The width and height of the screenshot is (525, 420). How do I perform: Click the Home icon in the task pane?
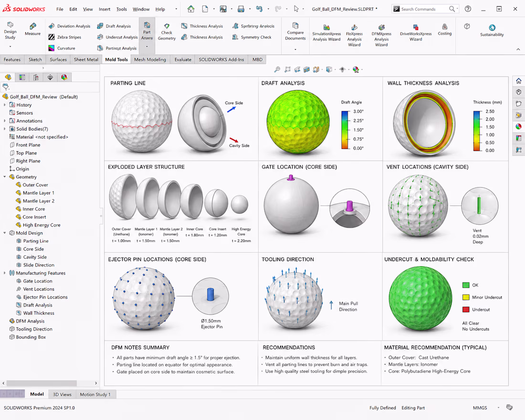click(519, 81)
